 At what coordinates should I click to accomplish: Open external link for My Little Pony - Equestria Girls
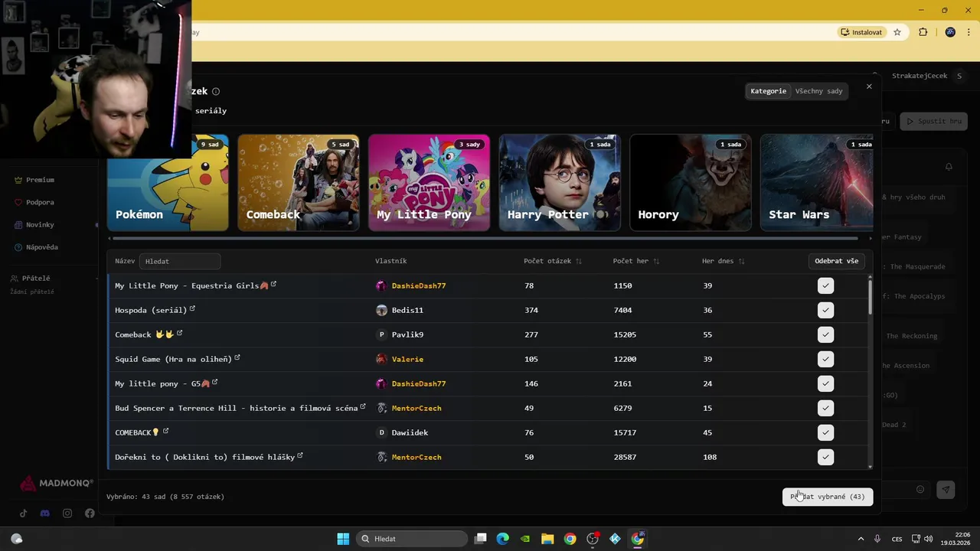pos(273,285)
